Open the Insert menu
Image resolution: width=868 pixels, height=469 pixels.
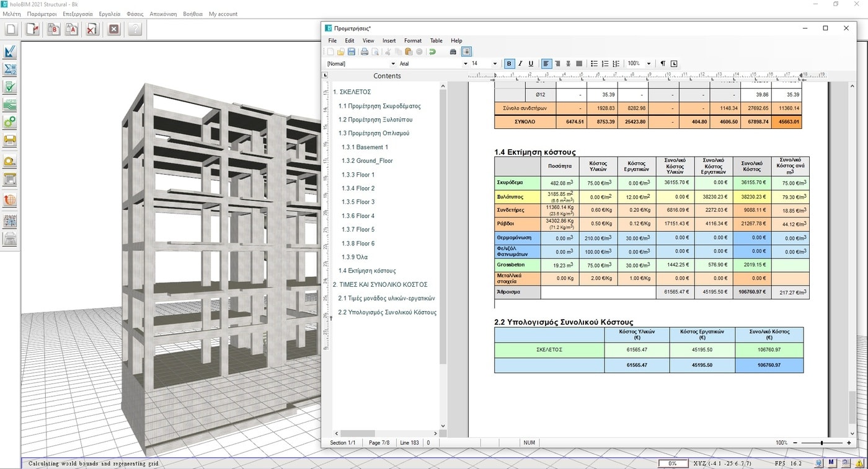click(x=389, y=41)
